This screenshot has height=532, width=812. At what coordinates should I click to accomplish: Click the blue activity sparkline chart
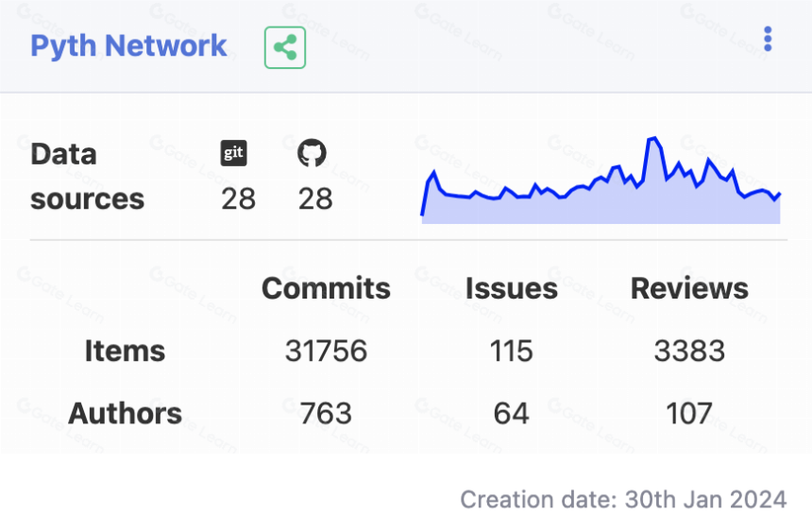coord(601,180)
